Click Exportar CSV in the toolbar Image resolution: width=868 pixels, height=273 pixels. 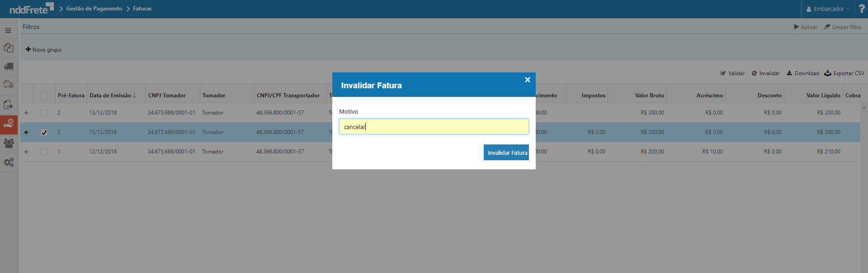[844, 73]
